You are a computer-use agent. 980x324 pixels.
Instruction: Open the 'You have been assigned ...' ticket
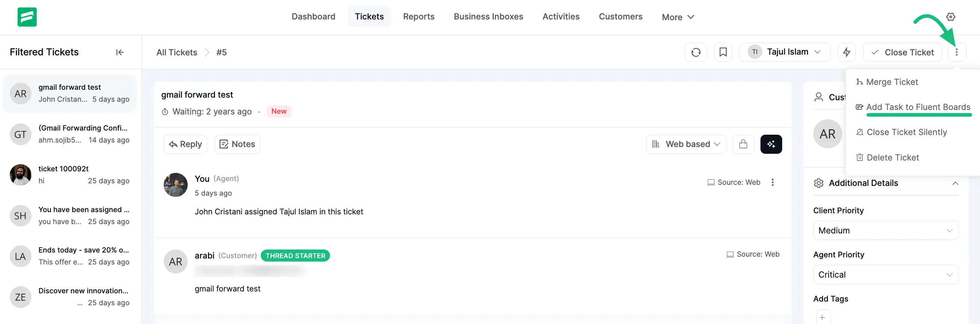click(x=70, y=216)
